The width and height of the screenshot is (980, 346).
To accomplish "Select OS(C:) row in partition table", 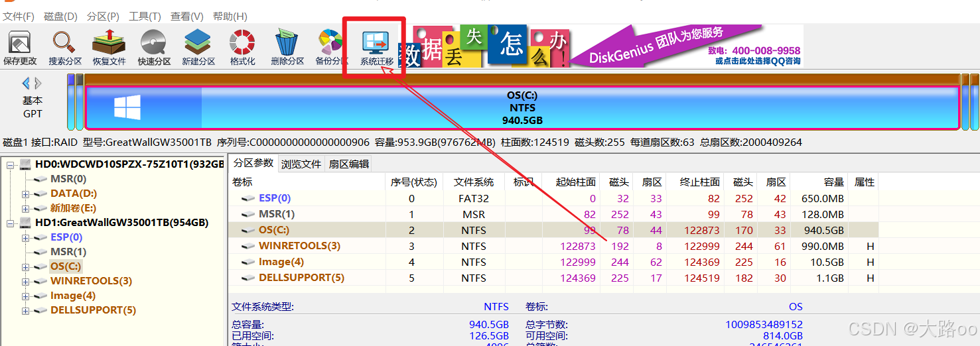I will click(x=553, y=230).
